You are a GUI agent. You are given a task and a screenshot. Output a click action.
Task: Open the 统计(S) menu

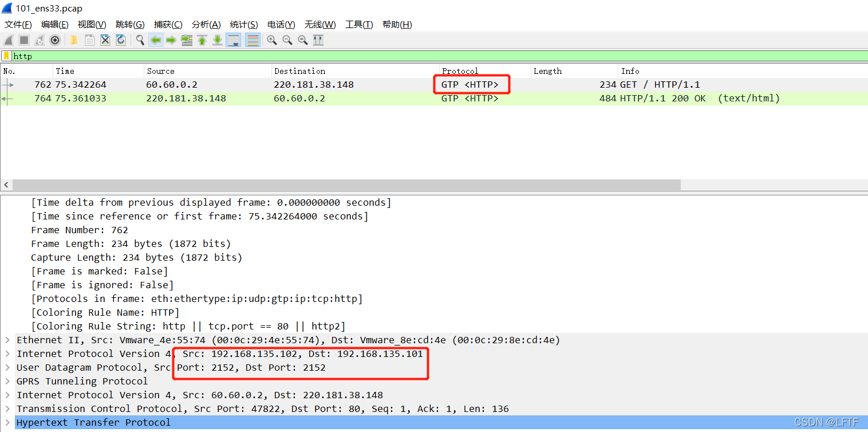click(x=244, y=25)
